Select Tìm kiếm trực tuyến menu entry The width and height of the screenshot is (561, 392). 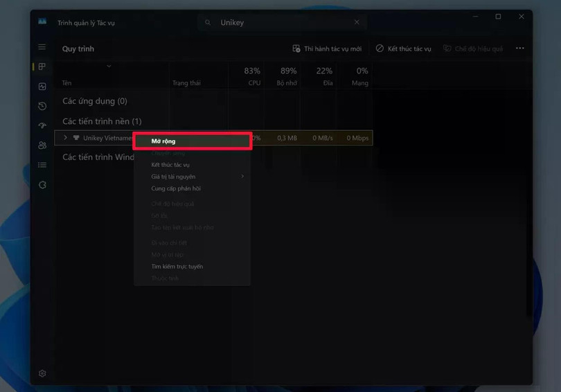[x=177, y=267]
